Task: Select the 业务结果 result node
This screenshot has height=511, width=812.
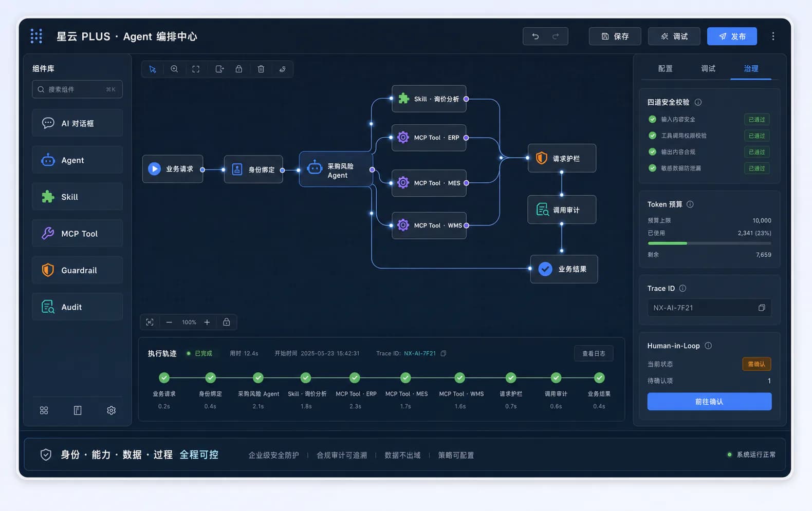Action: click(564, 269)
